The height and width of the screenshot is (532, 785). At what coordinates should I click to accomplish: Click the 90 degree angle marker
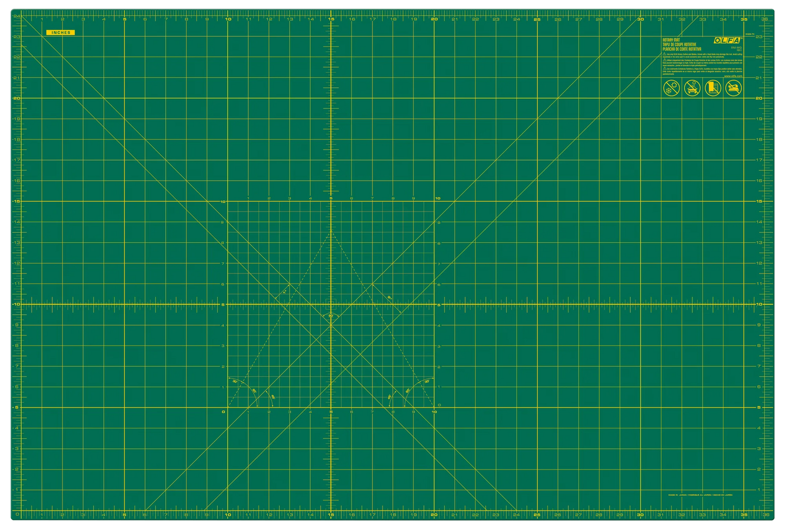coord(330,315)
